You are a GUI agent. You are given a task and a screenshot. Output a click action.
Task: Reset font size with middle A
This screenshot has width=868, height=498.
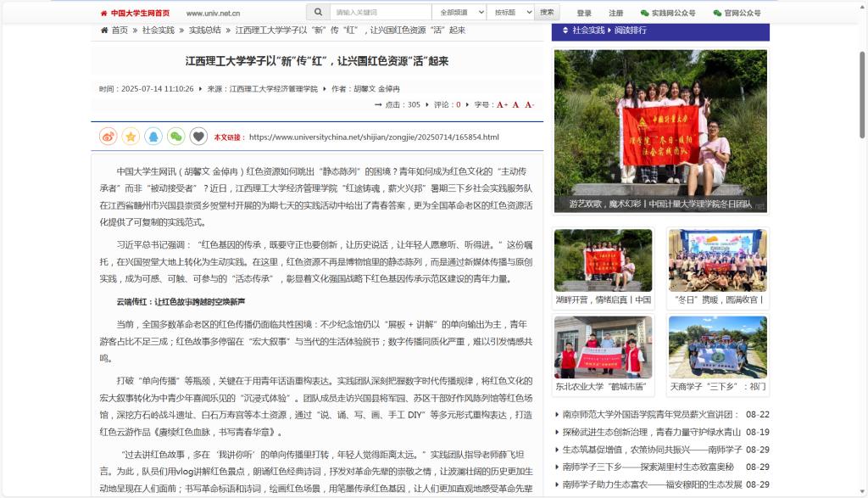point(515,105)
